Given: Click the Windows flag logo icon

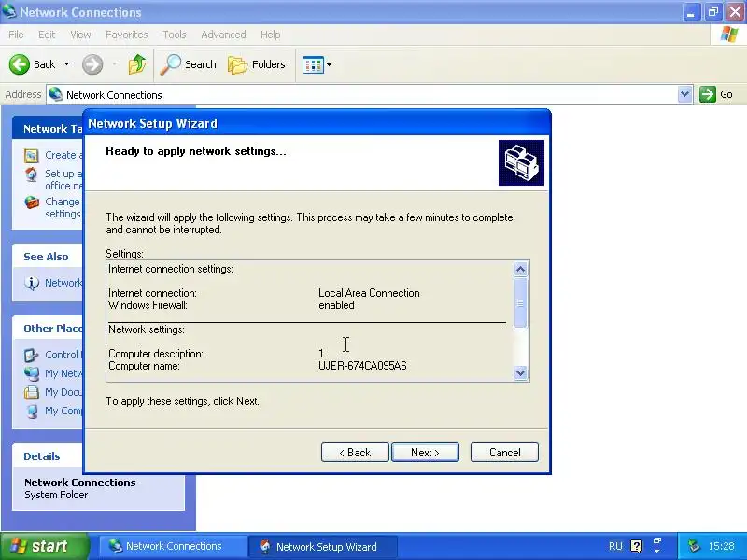Looking at the screenshot, I should (729, 35).
